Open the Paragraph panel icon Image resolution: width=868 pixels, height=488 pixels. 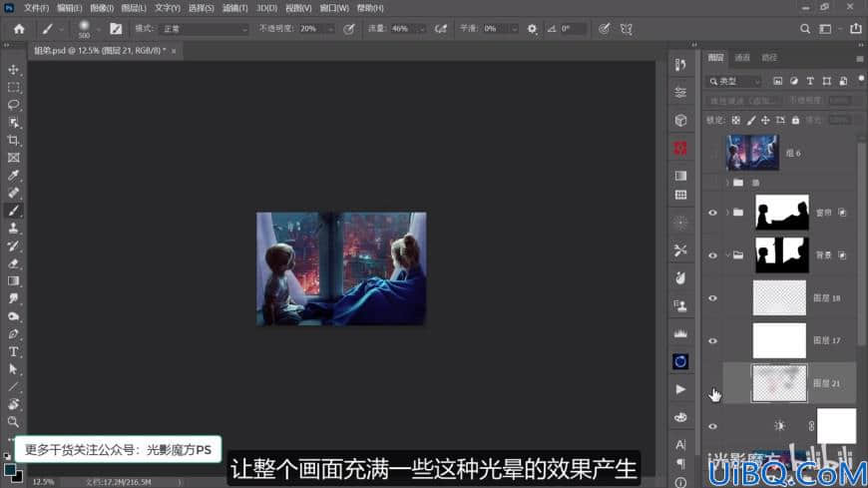click(x=680, y=464)
